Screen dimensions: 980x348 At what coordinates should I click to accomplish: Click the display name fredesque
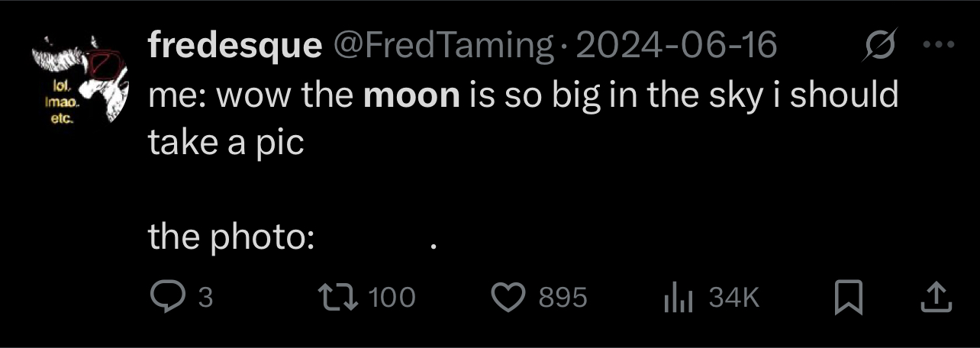[234, 47]
